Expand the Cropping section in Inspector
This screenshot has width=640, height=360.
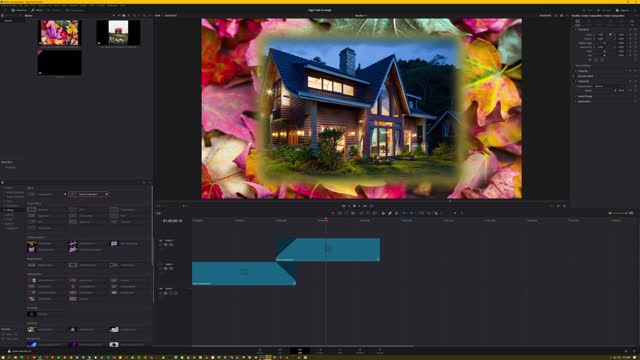click(583, 71)
